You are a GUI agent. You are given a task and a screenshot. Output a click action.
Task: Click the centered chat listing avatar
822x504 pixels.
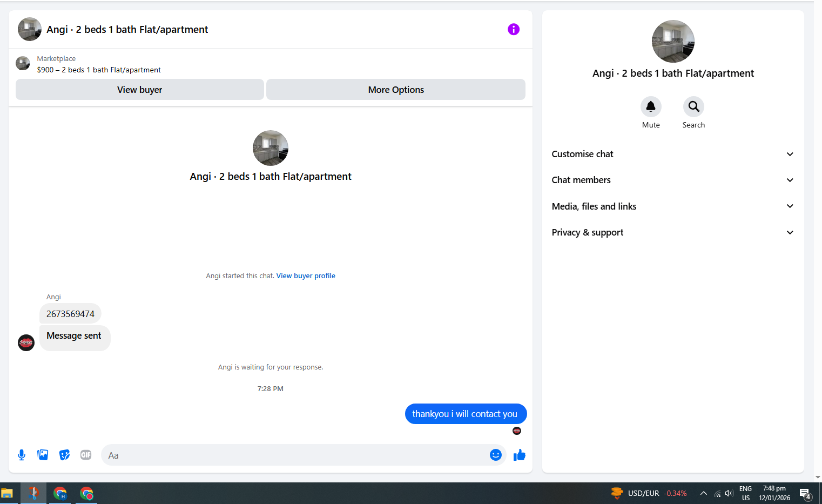click(x=271, y=148)
